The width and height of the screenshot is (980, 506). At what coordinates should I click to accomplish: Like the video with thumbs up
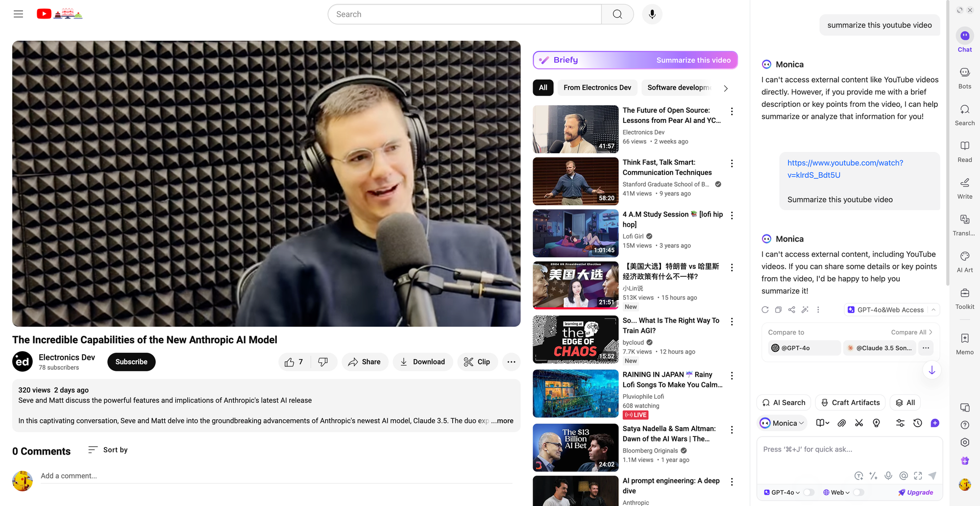click(294, 362)
